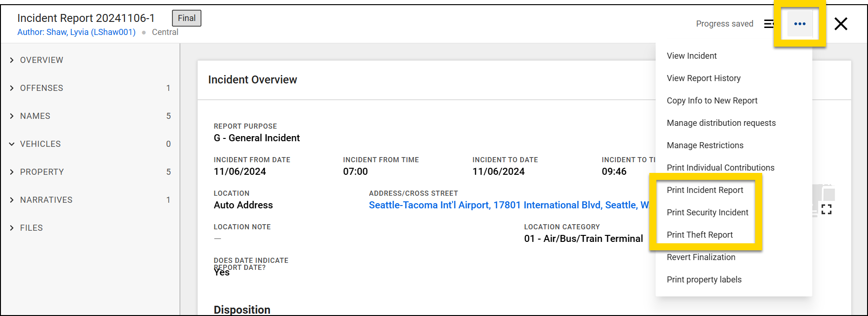Click the Seattle-Tacoma Airport address link
This screenshot has width=868, height=316.
508,205
